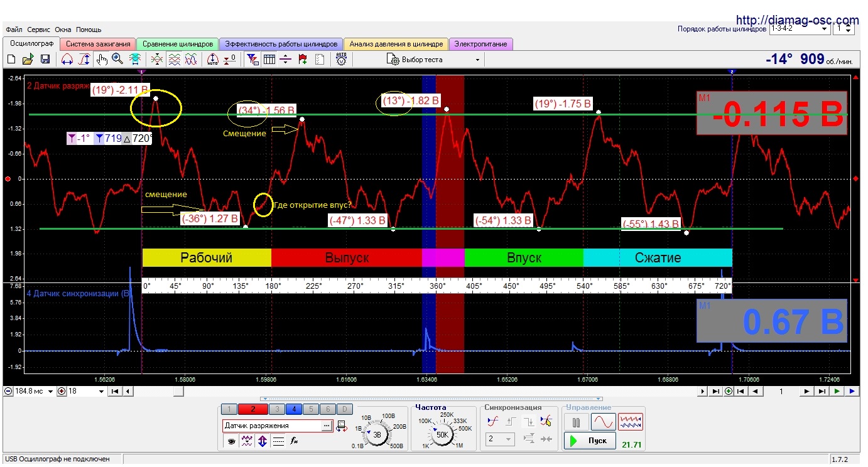Open the sync channel 2 dropdown
The image size is (868, 467).
pyautogui.click(x=501, y=439)
